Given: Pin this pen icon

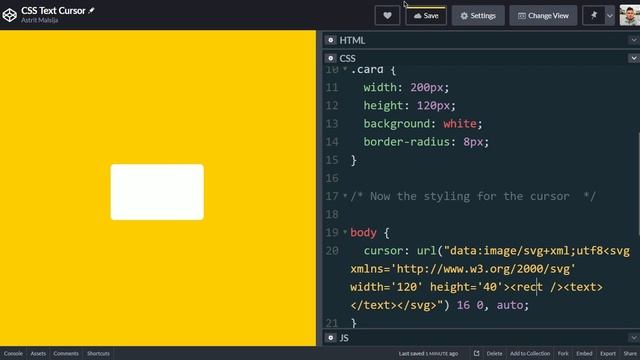Looking at the screenshot, I should pyautogui.click(x=593, y=16).
